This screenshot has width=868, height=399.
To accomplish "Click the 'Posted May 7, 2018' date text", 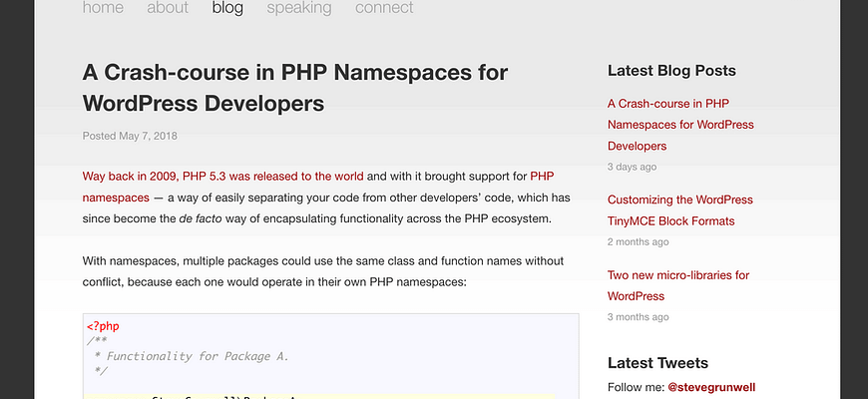I will pyautogui.click(x=130, y=136).
